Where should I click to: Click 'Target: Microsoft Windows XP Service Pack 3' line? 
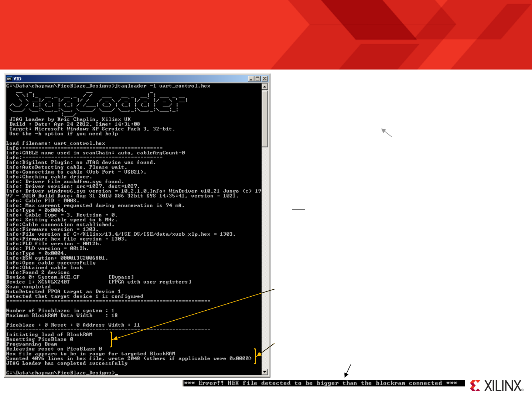pos(92,129)
